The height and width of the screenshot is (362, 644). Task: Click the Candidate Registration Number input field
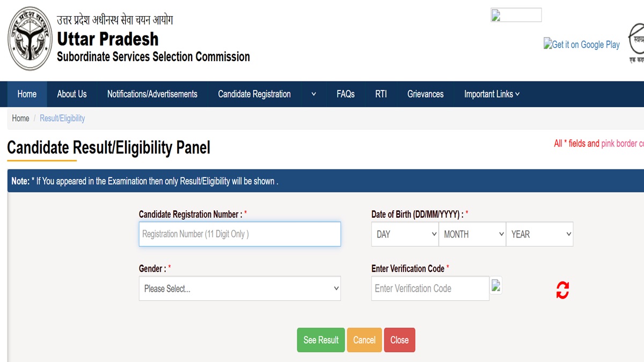239,234
